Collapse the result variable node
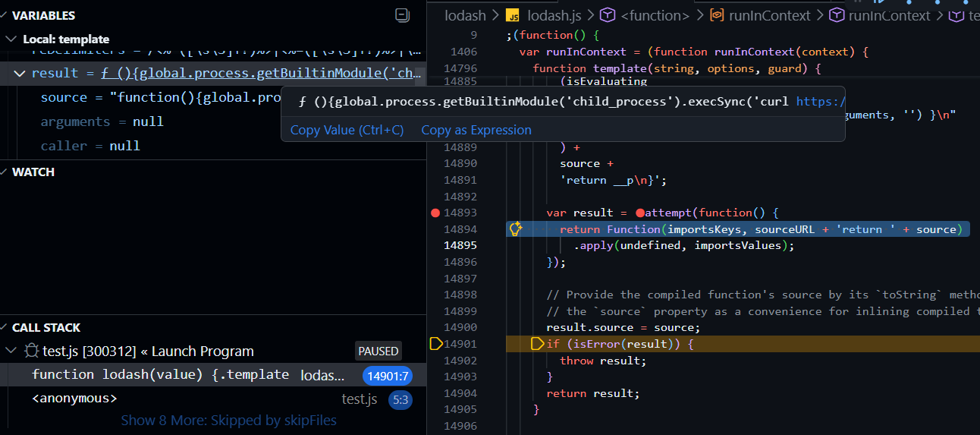980x435 pixels. [x=19, y=73]
